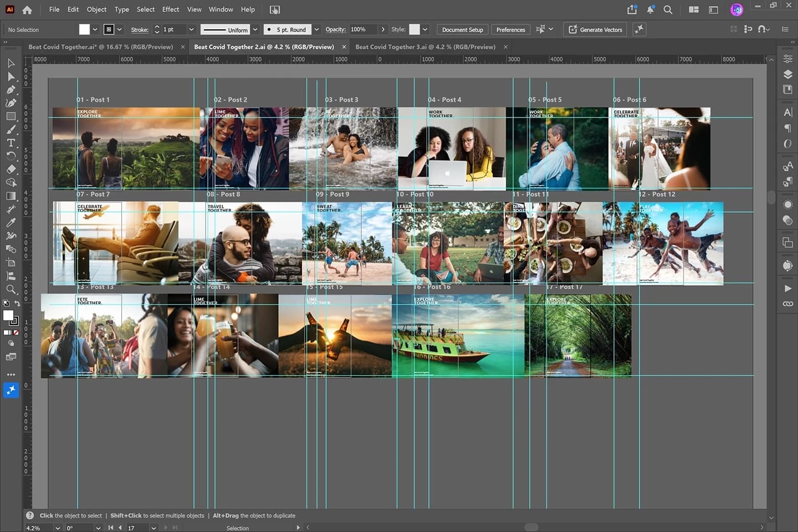
Task: Select the Rotate tool
Action: point(11,156)
